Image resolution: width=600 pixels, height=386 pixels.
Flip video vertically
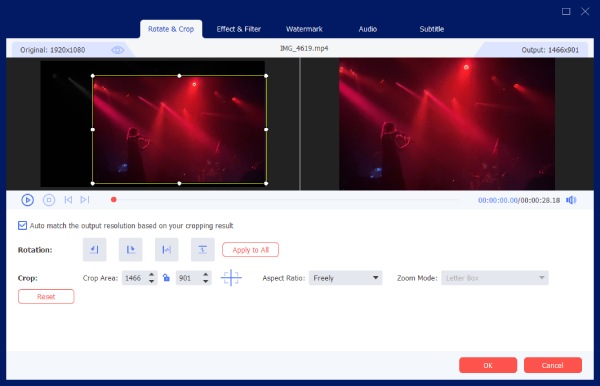click(x=202, y=250)
